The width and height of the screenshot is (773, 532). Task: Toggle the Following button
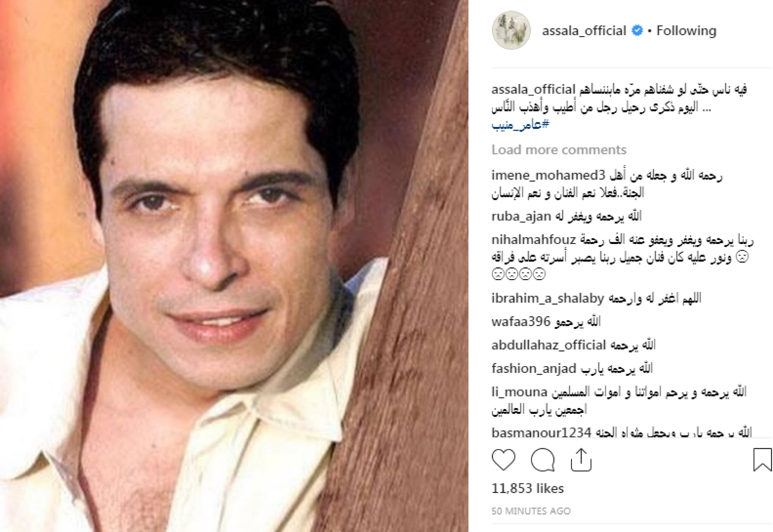686,31
